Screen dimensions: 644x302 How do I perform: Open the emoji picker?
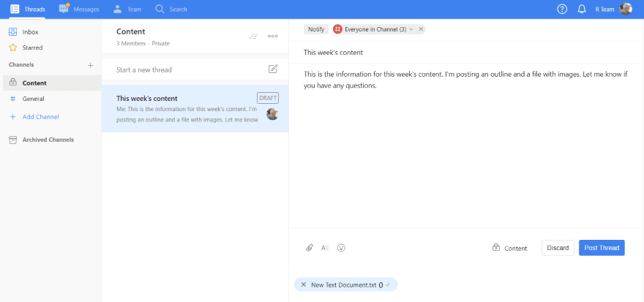(341, 248)
